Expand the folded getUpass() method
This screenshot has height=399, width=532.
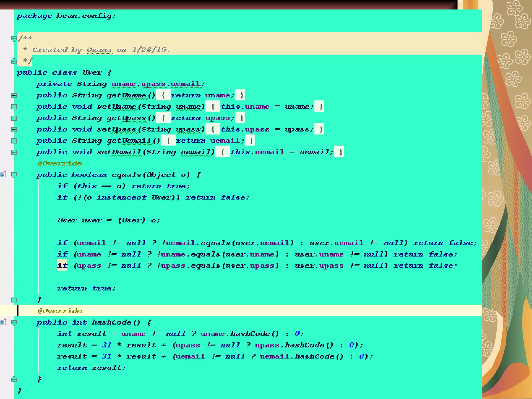click(14, 118)
